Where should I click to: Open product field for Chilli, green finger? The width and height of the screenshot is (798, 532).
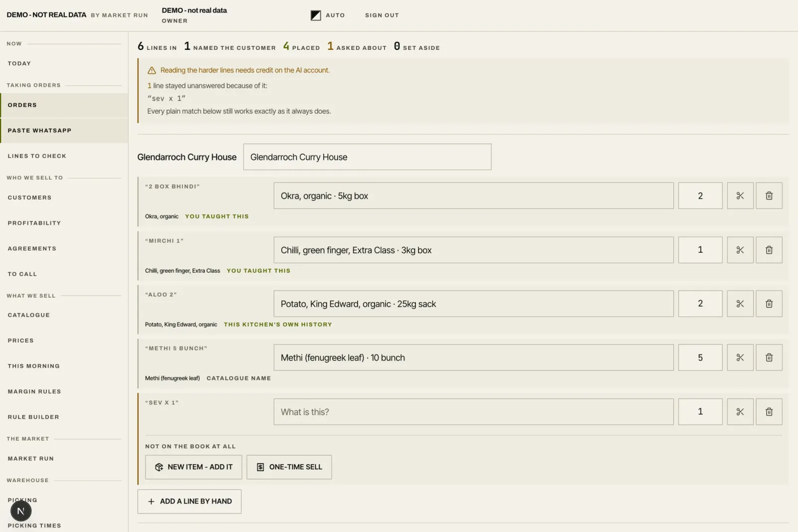[x=474, y=250]
